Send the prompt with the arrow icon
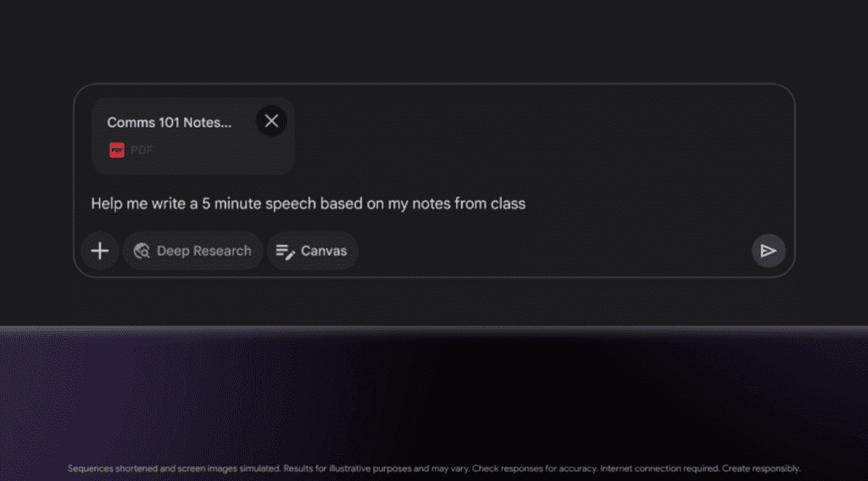 coord(768,251)
